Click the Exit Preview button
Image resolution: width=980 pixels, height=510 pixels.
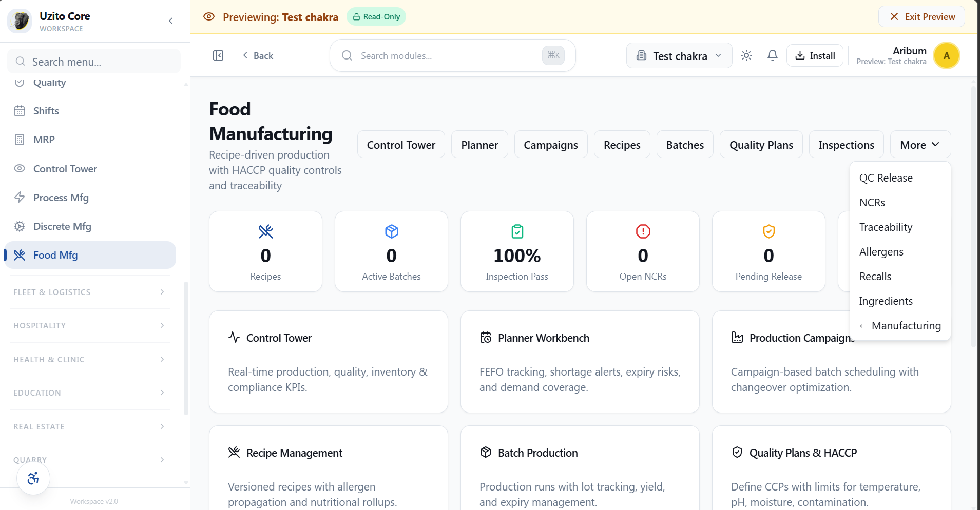[922, 17]
